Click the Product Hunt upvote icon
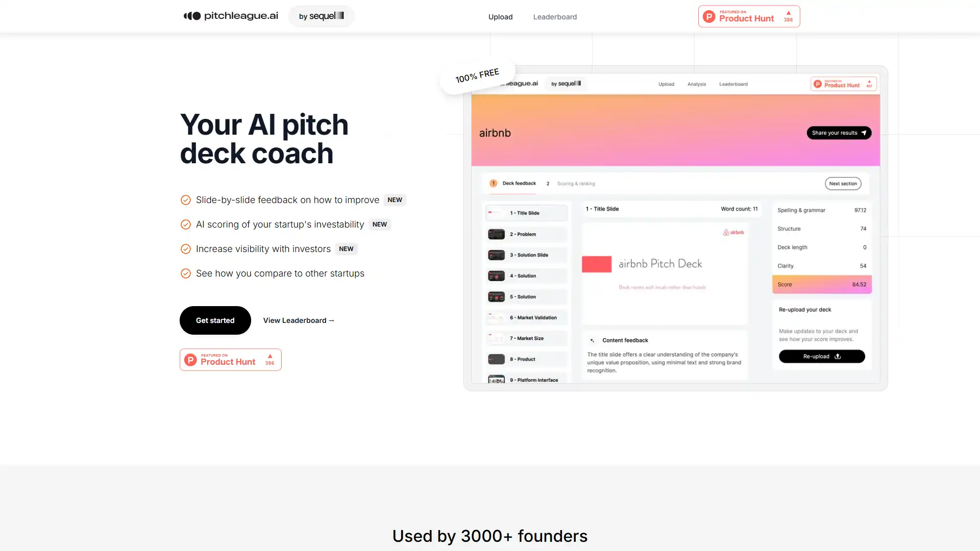 click(x=788, y=13)
